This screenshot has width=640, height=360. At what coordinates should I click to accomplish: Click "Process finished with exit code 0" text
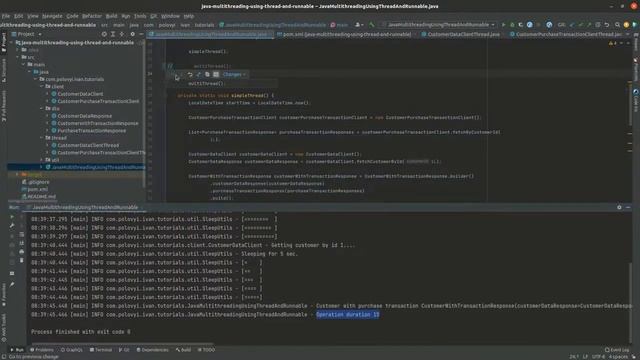click(81, 332)
